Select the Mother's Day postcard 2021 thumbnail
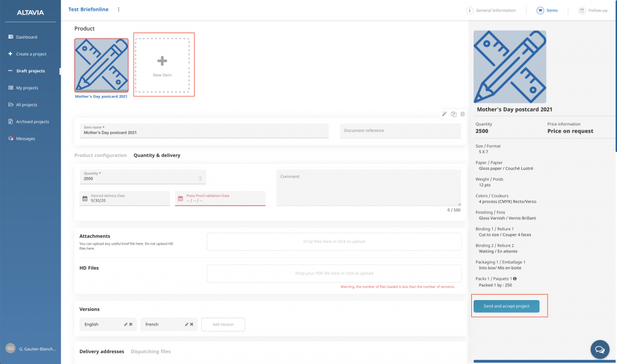The width and height of the screenshot is (617, 364). (x=101, y=64)
